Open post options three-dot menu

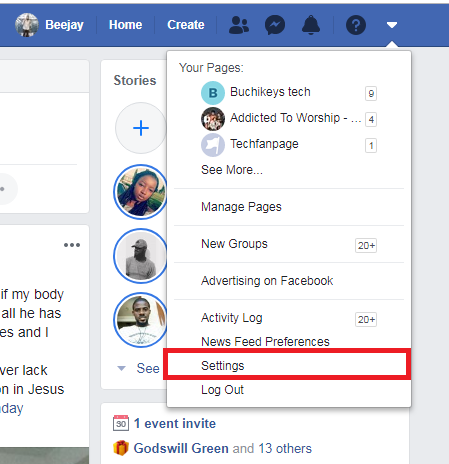[72, 245]
